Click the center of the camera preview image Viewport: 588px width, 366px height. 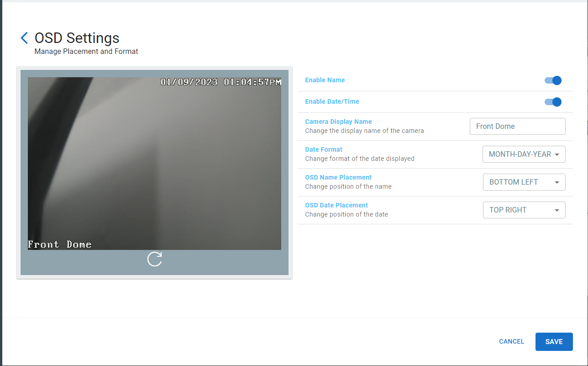coord(154,164)
